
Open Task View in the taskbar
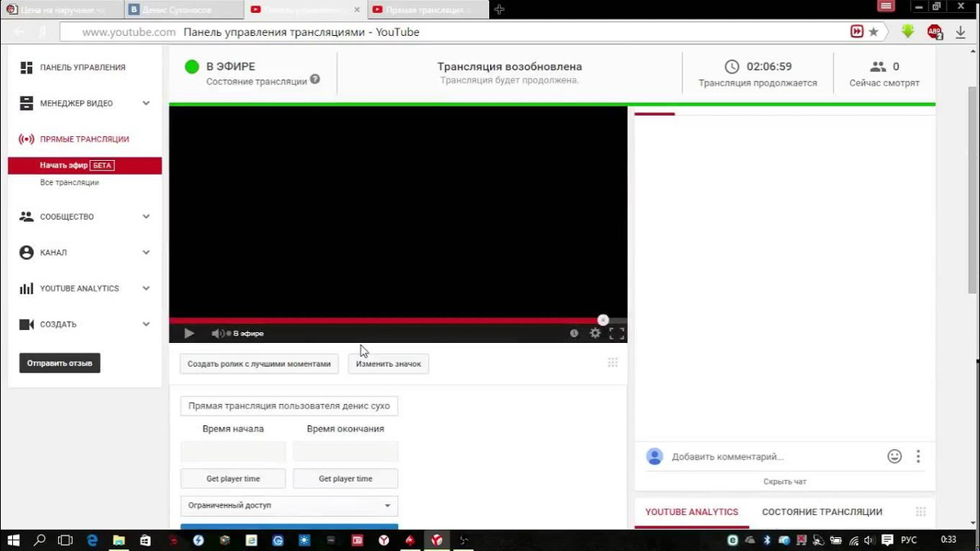(x=65, y=540)
